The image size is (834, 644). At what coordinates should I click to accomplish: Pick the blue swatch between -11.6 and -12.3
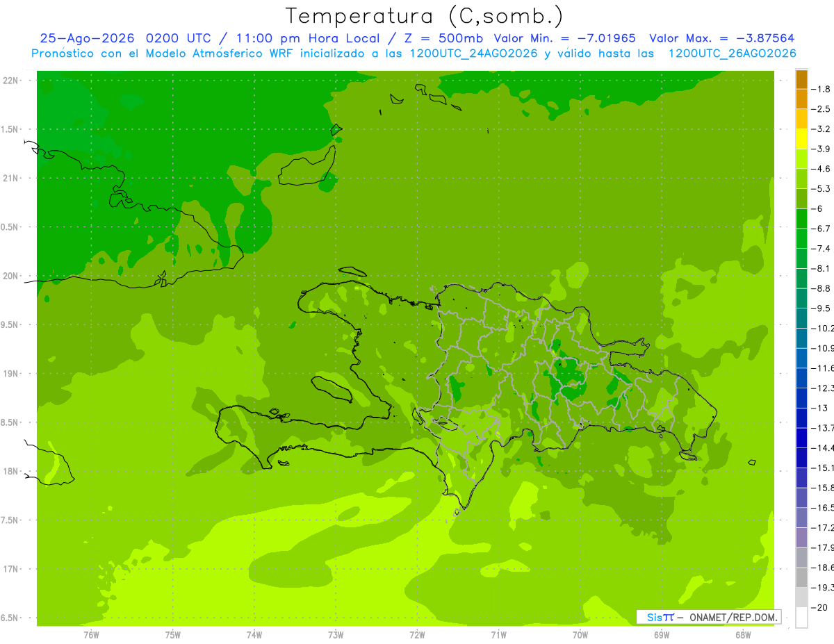(801, 378)
